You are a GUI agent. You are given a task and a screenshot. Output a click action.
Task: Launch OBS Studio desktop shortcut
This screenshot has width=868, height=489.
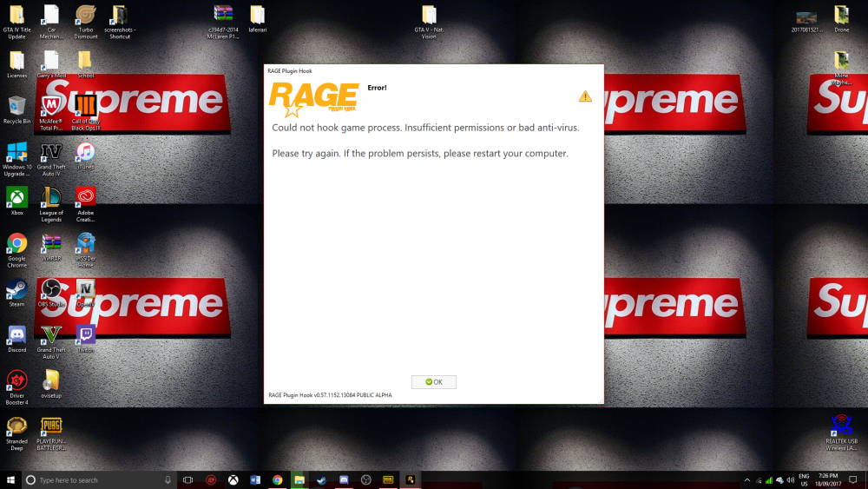click(x=51, y=293)
